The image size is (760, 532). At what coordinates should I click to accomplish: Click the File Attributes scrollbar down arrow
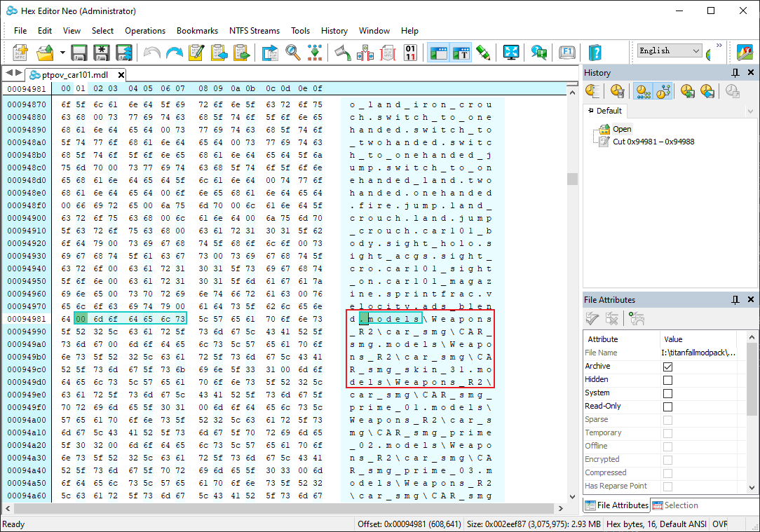(x=752, y=487)
